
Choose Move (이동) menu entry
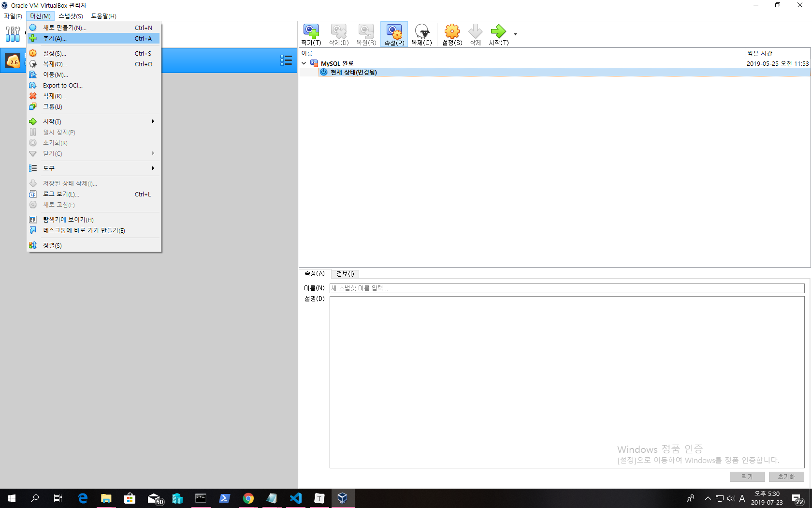pyautogui.click(x=94, y=75)
